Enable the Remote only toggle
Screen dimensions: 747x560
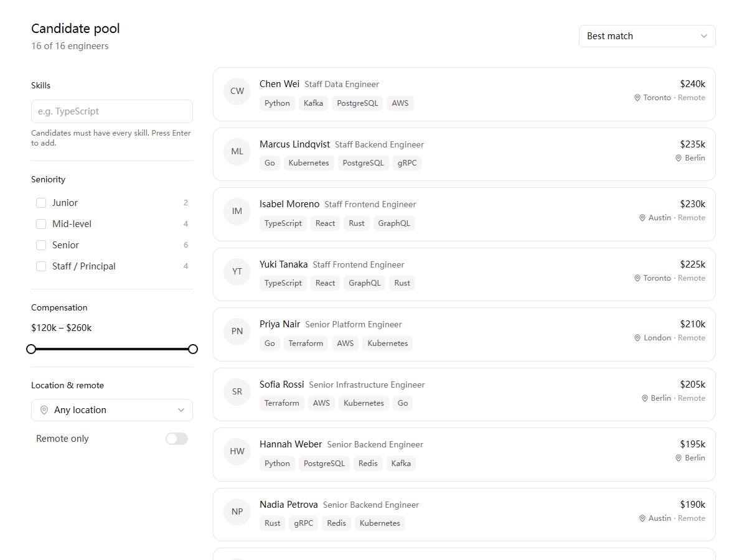177,439
